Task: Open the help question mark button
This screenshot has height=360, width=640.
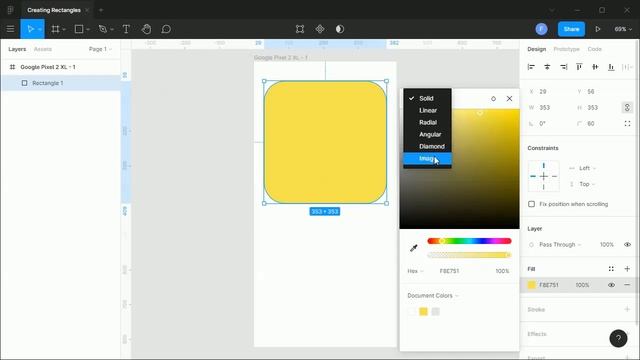Action: [x=618, y=338]
